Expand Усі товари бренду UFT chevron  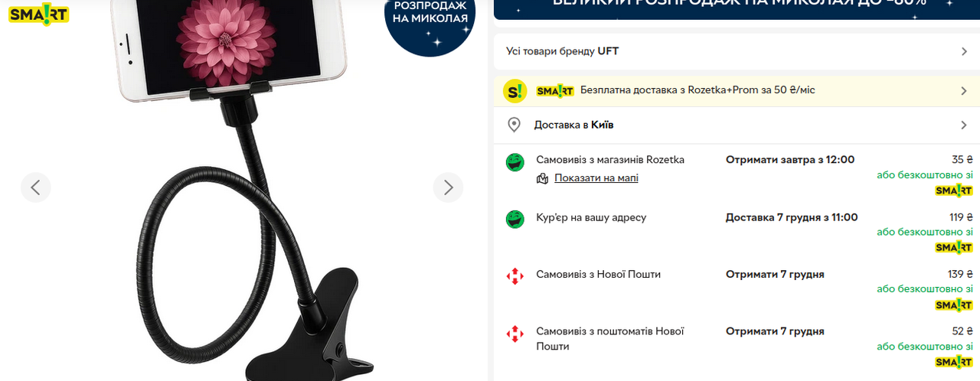click(964, 51)
